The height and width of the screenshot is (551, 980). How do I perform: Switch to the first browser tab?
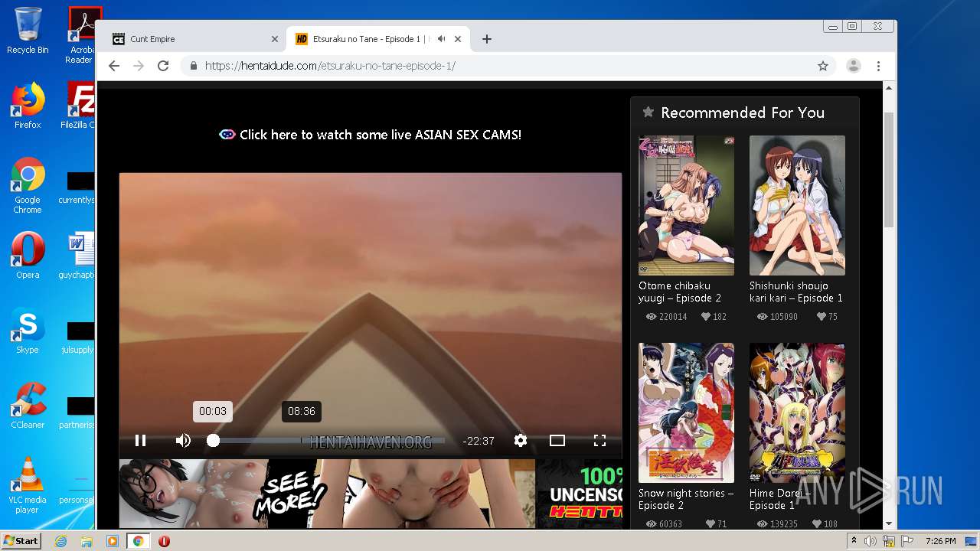click(x=194, y=39)
